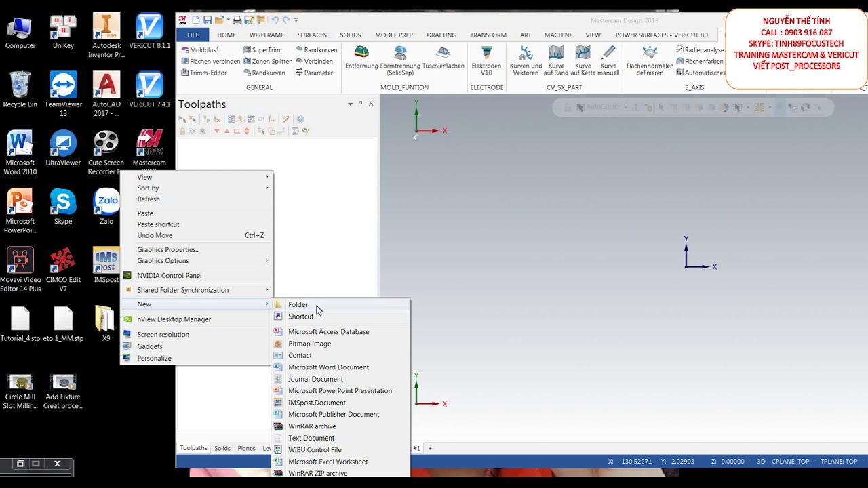Expand Shared Folder Synchronization submenu
Image resolution: width=868 pixels, height=488 pixels.
point(197,290)
